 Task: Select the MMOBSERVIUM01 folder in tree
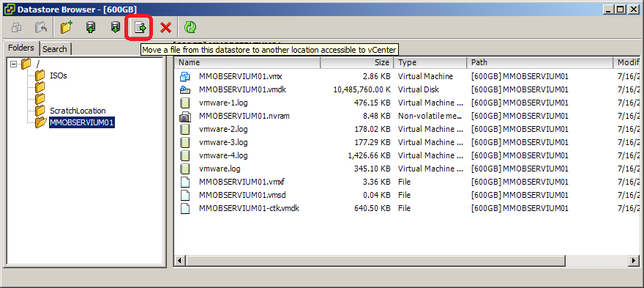(82, 122)
